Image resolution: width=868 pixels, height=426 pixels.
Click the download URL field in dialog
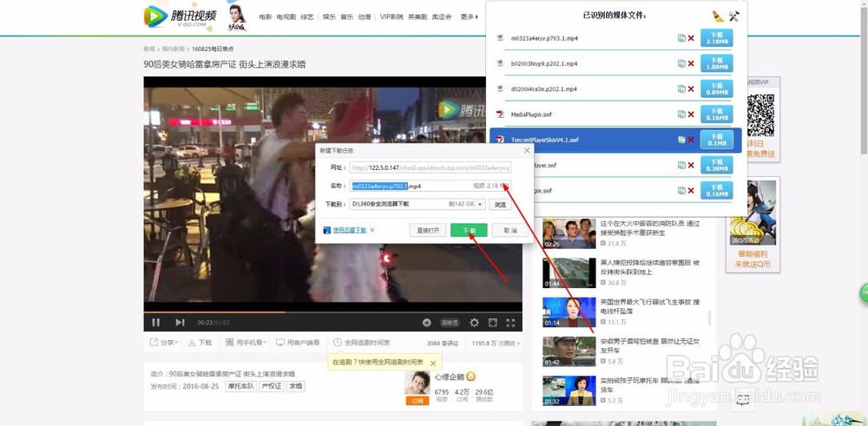(431, 167)
